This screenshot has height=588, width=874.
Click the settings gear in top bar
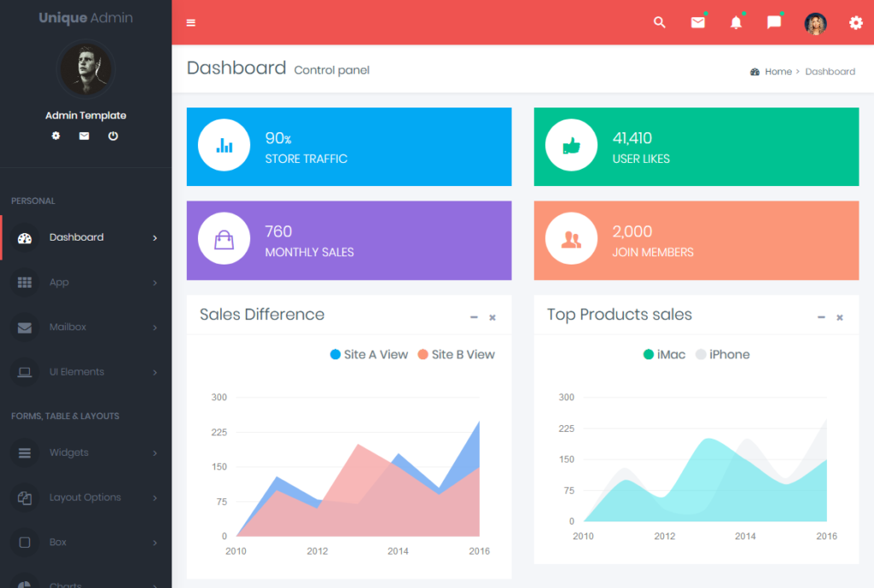point(855,23)
